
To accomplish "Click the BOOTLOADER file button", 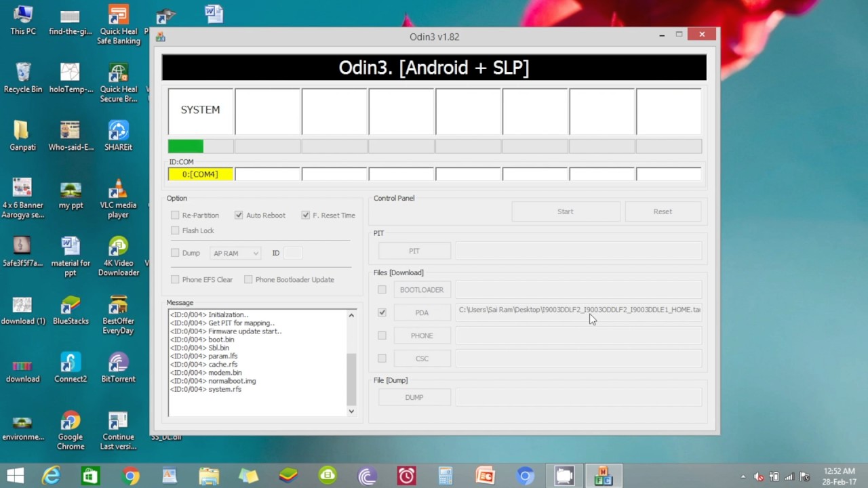I will [422, 289].
